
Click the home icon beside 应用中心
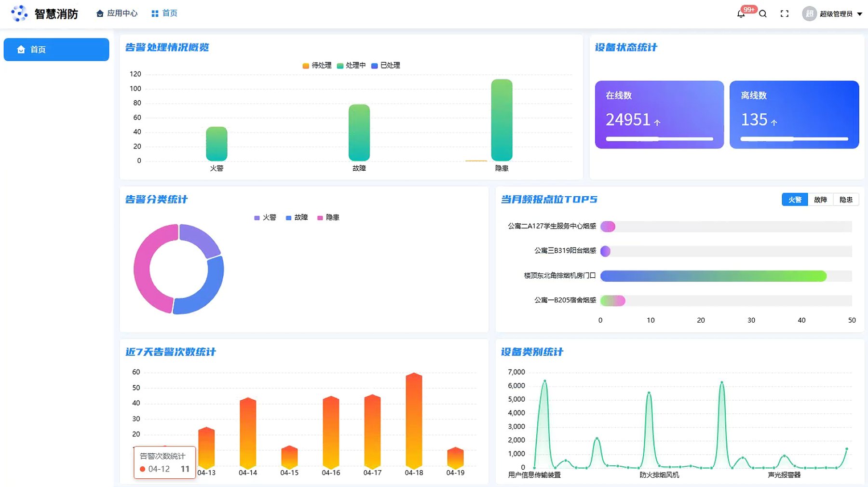[x=100, y=14]
